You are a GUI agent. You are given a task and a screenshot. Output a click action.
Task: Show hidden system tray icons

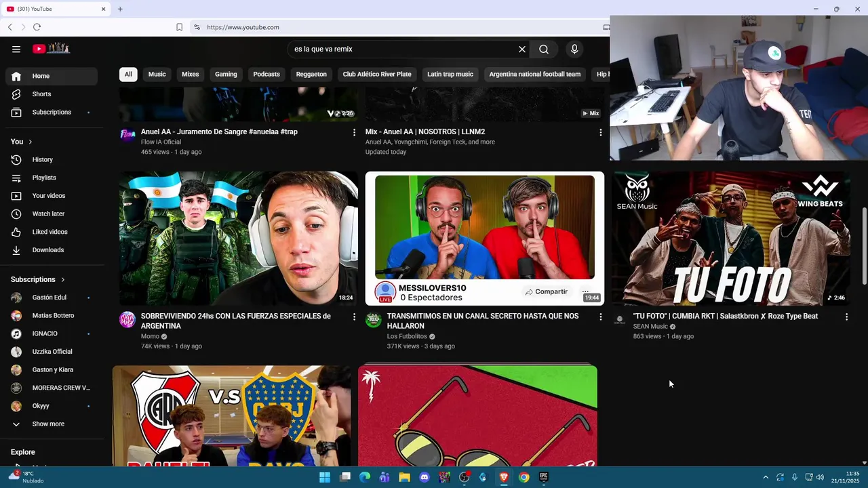tap(766, 477)
